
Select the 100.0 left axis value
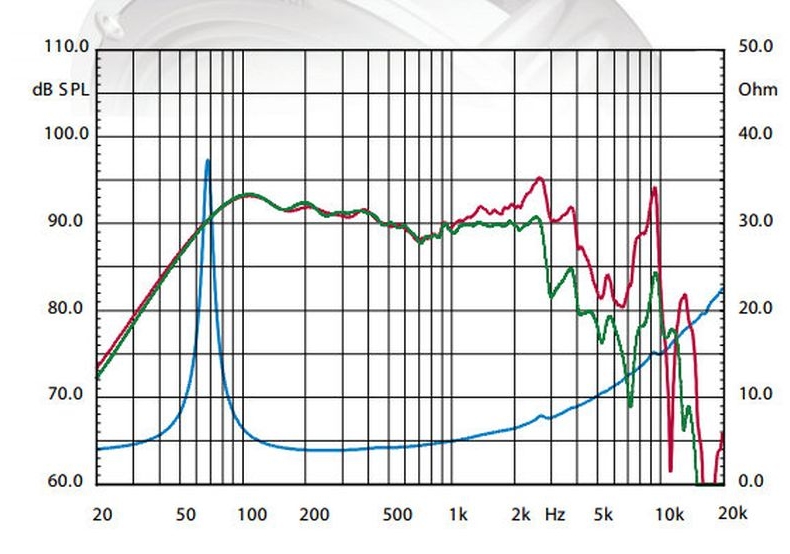(67, 134)
